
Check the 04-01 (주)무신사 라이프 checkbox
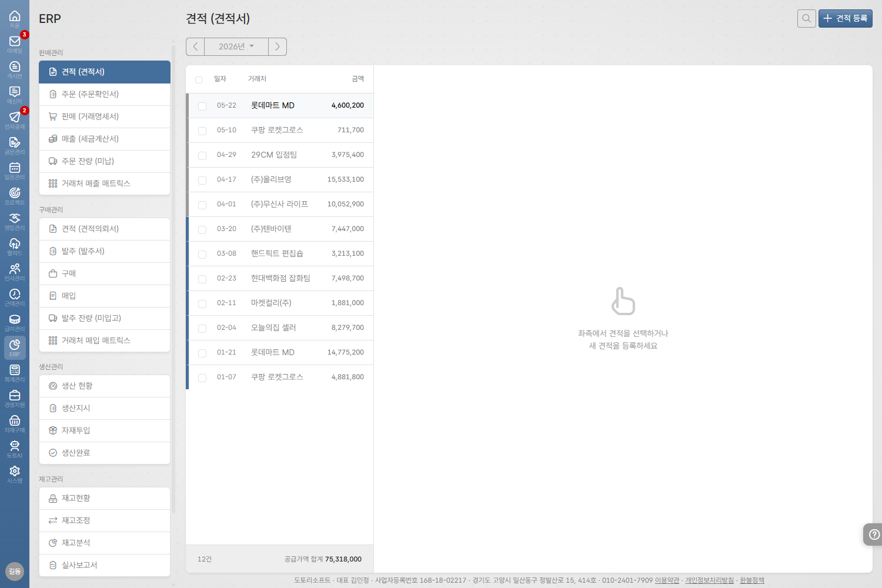(202, 205)
